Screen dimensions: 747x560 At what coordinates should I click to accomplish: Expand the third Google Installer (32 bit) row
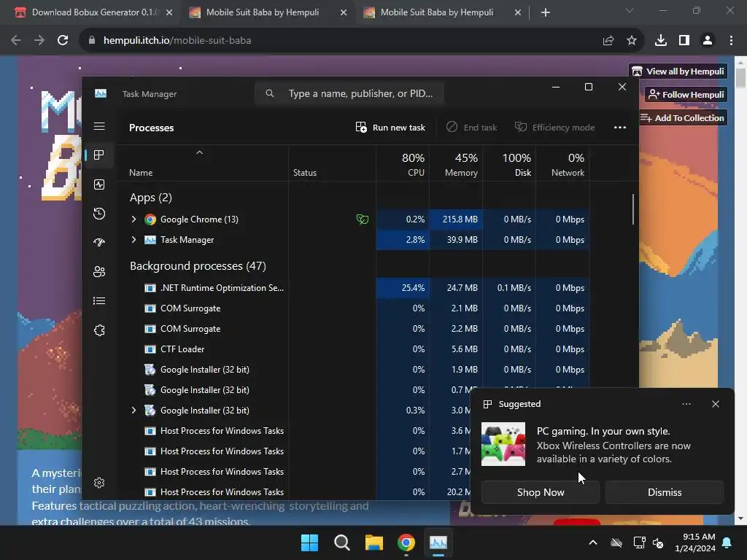[x=134, y=410]
